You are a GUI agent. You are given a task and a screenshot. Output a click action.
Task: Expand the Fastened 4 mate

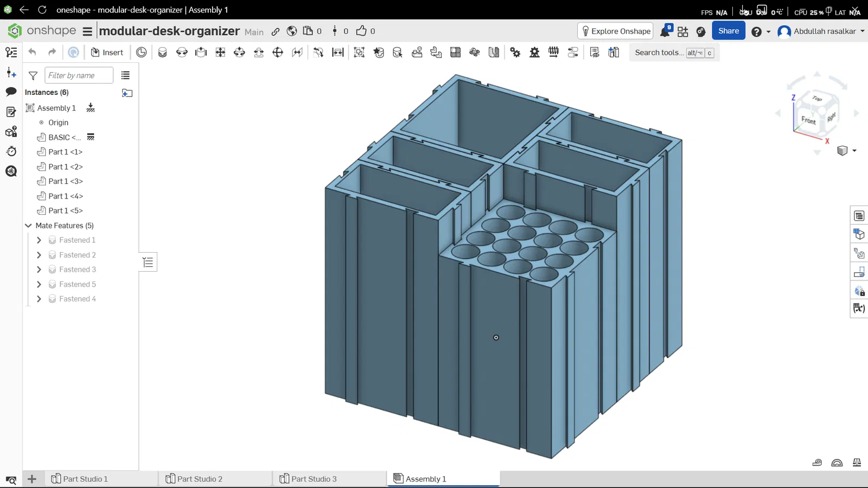click(x=39, y=299)
